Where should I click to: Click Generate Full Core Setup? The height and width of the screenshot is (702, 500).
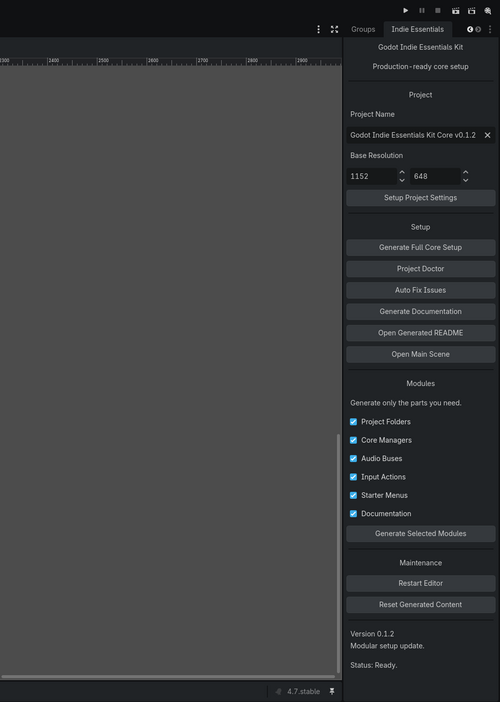421,247
